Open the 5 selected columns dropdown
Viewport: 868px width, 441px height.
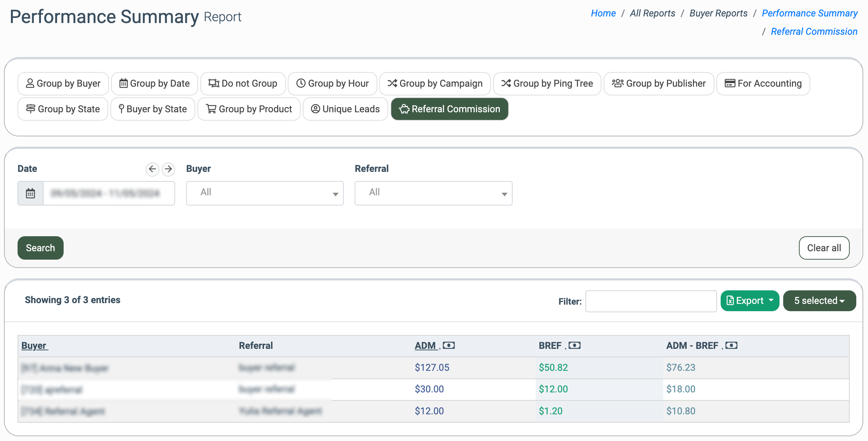(x=819, y=301)
